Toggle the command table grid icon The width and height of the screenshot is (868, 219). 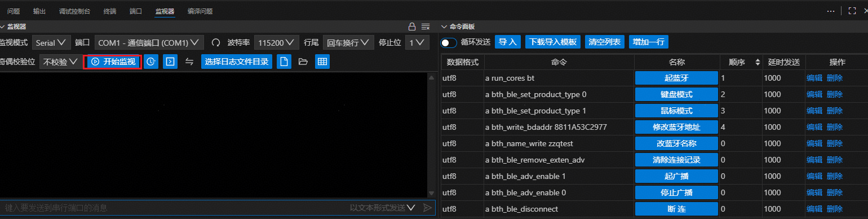point(322,62)
